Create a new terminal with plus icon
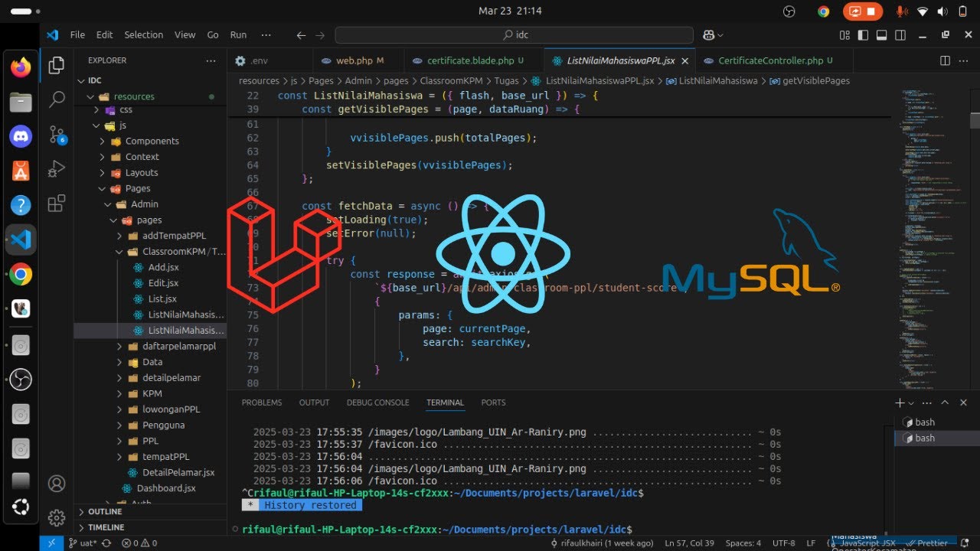This screenshot has height=551, width=980. click(900, 403)
